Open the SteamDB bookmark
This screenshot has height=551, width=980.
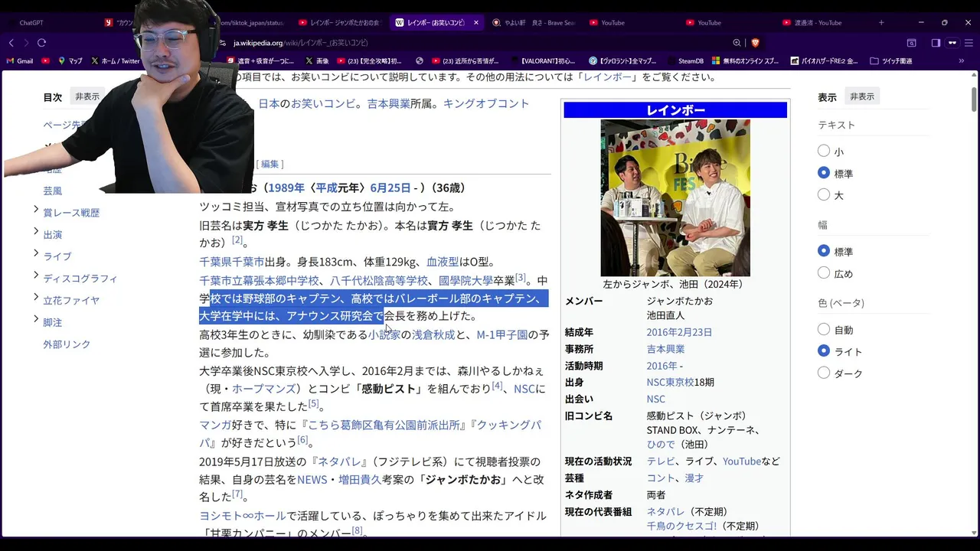click(684, 60)
